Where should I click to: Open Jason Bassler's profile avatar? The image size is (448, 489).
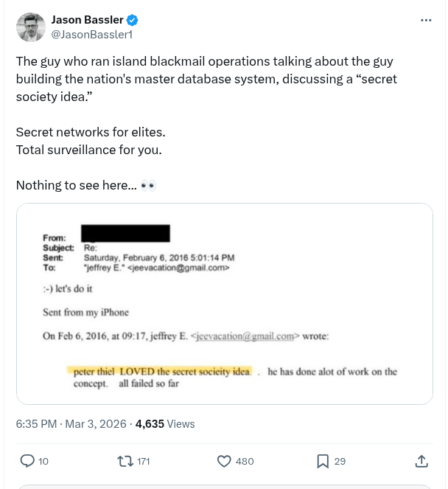click(30, 27)
